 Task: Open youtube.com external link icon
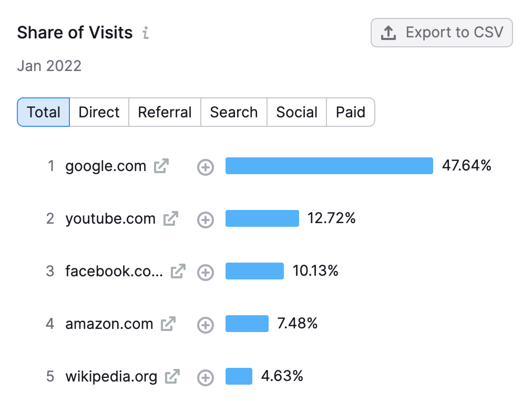click(171, 219)
